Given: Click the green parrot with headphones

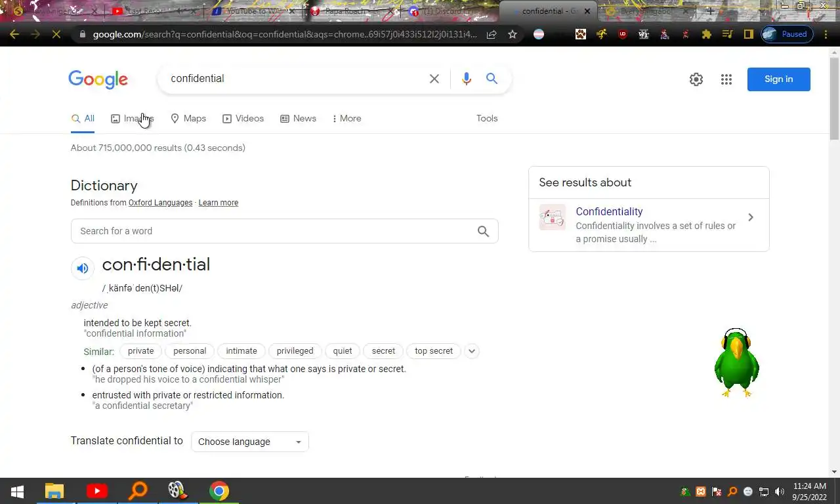Looking at the screenshot, I should (736, 363).
